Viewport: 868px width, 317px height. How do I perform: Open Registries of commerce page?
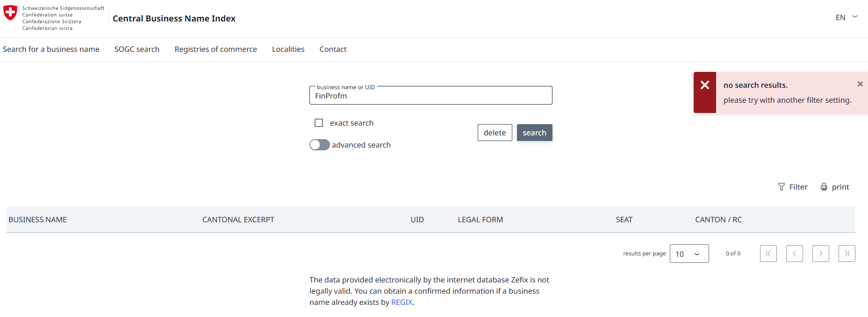[x=215, y=49]
